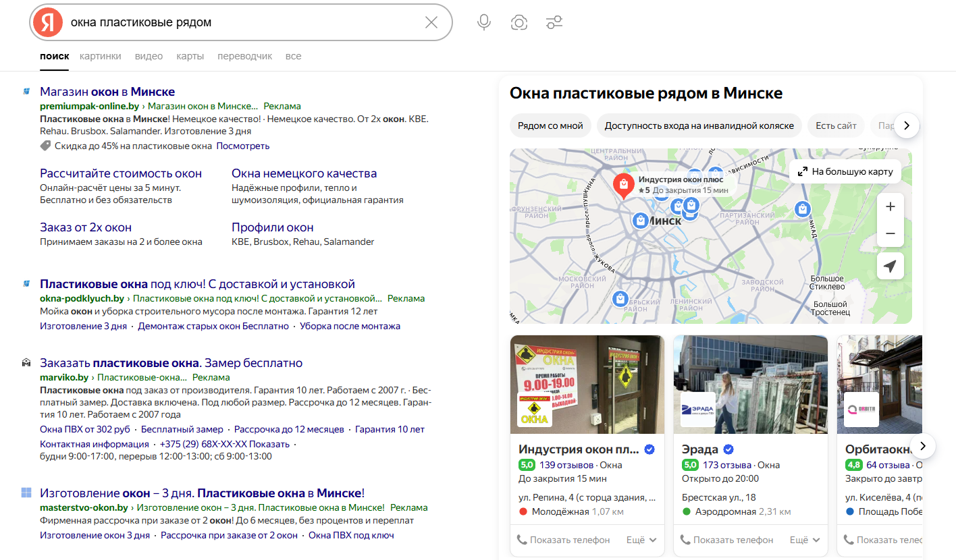956x560 pixels.
Task: Open Заказать пластиковые окна result
Action: (x=171, y=363)
